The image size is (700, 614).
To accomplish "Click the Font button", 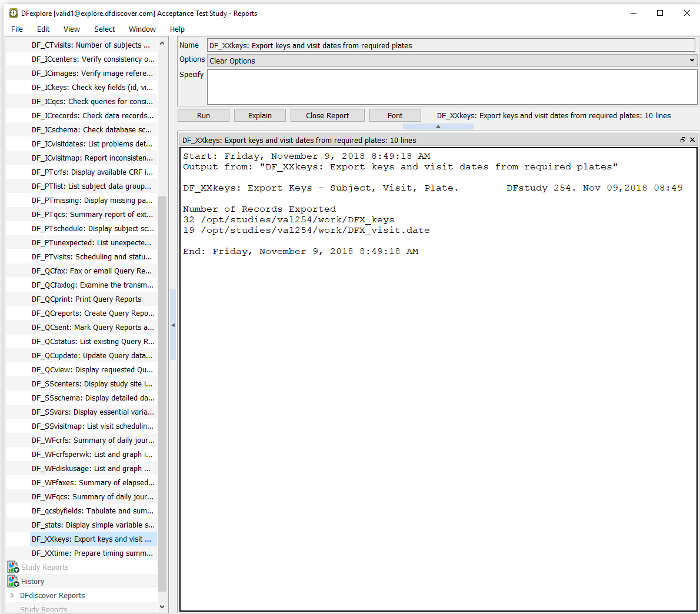I will pyautogui.click(x=395, y=115).
